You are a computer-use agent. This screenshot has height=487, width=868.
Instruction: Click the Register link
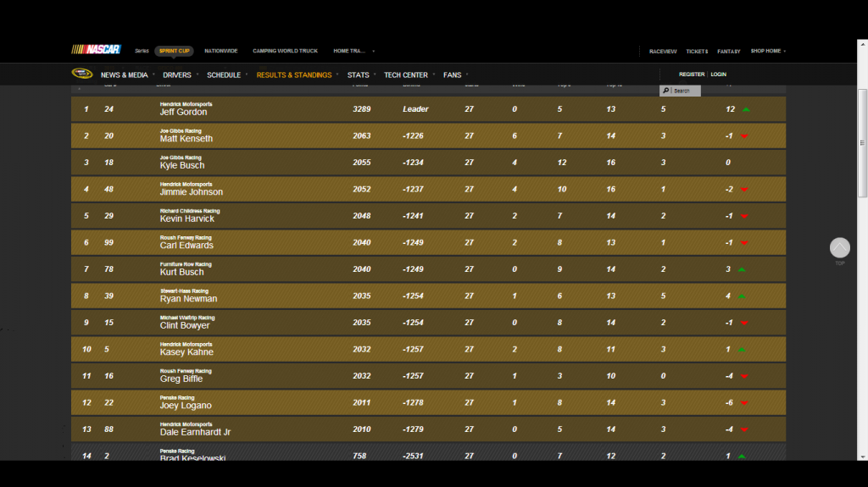[x=691, y=75]
